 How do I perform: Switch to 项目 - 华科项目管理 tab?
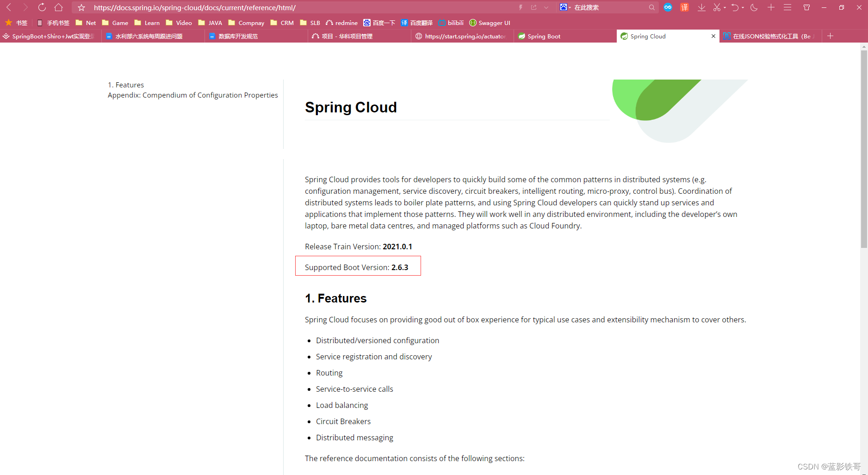(360, 36)
